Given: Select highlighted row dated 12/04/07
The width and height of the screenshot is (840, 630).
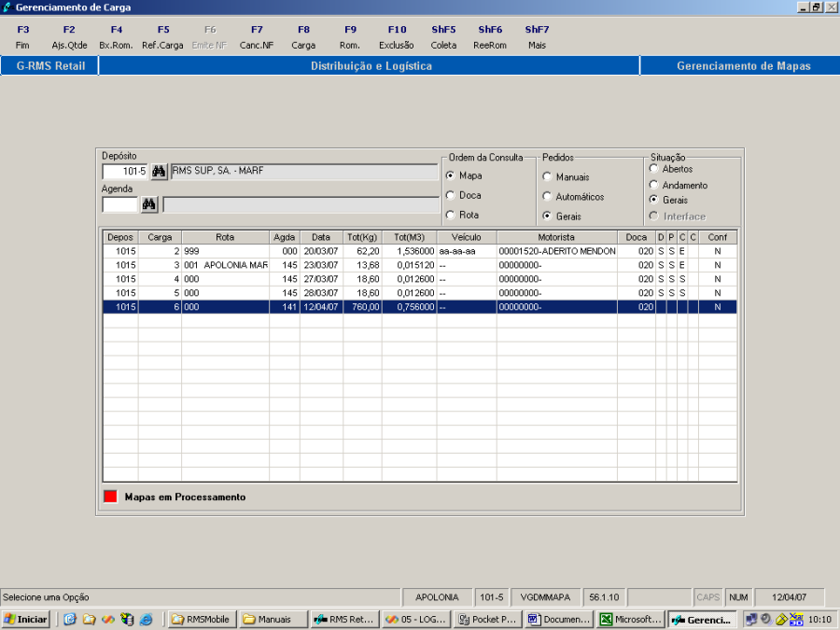Looking at the screenshot, I should (x=420, y=307).
